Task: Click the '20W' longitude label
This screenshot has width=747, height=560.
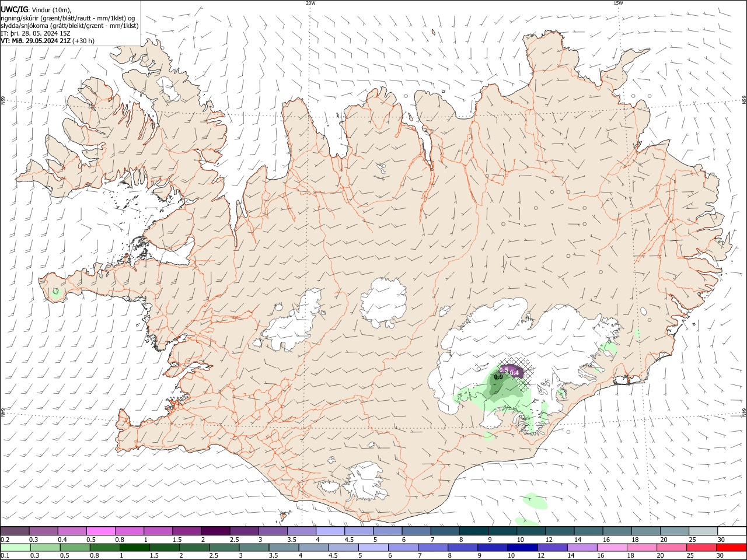Action: point(310,3)
